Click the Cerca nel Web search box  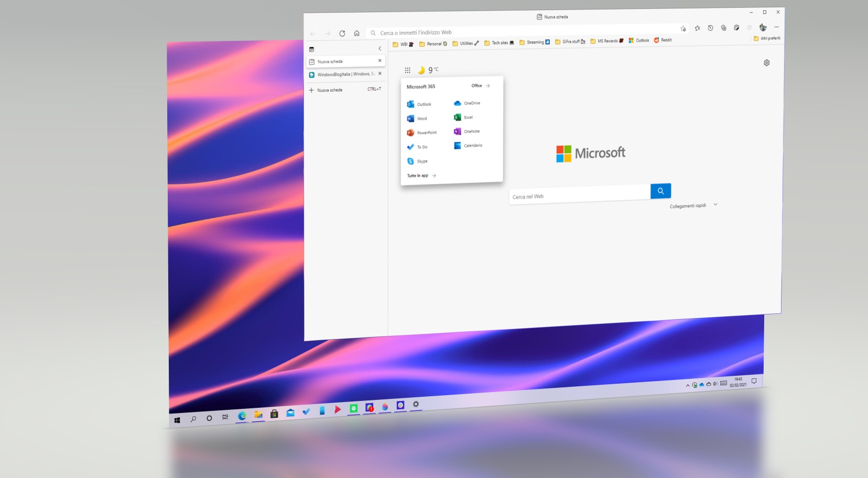pyautogui.click(x=580, y=194)
